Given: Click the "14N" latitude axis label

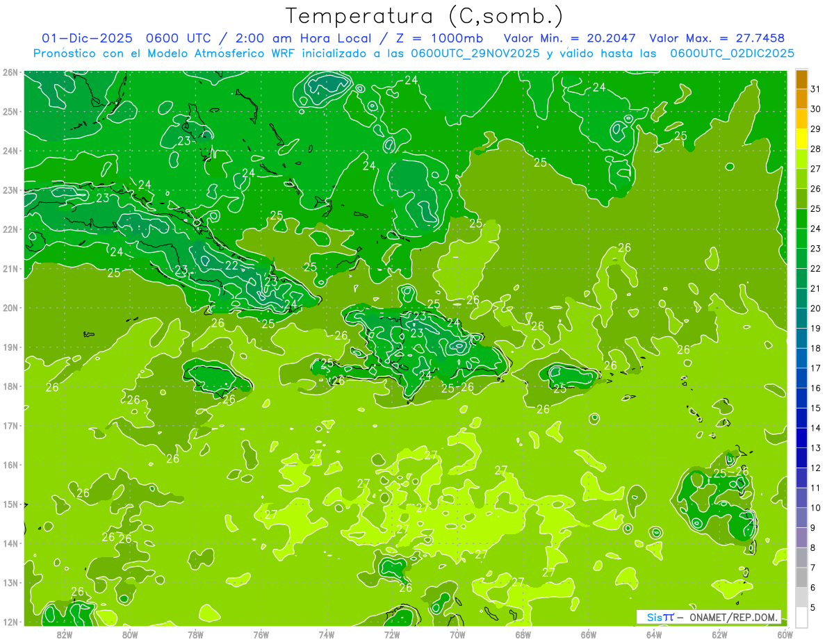Looking at the screenshot, I should [10, 543].
